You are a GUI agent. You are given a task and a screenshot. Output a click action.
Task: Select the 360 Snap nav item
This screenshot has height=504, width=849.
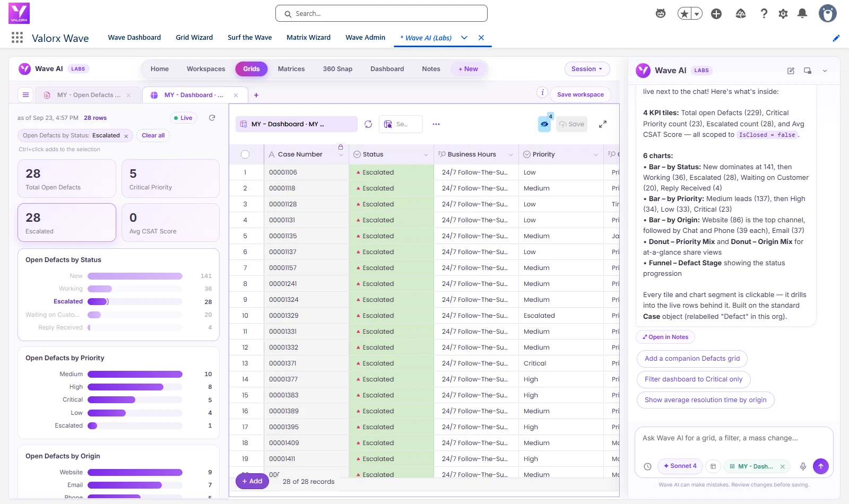[x=337, y=69]
